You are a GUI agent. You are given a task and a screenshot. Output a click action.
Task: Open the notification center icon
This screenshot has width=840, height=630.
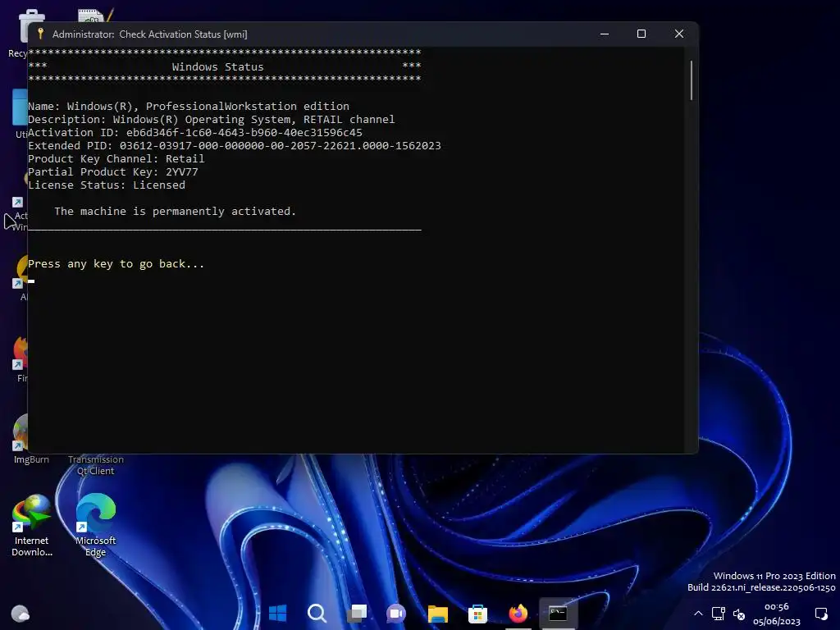pos(821,614)
